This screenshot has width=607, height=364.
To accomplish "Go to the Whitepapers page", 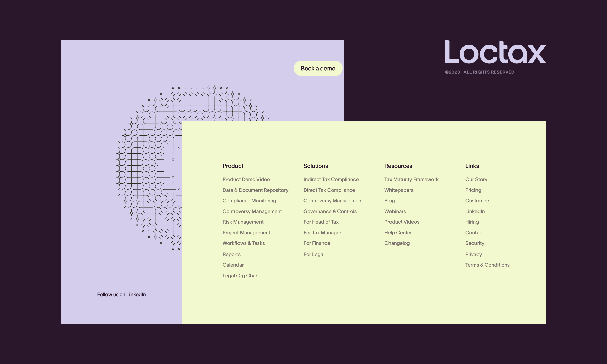I will tap(399, 190).
